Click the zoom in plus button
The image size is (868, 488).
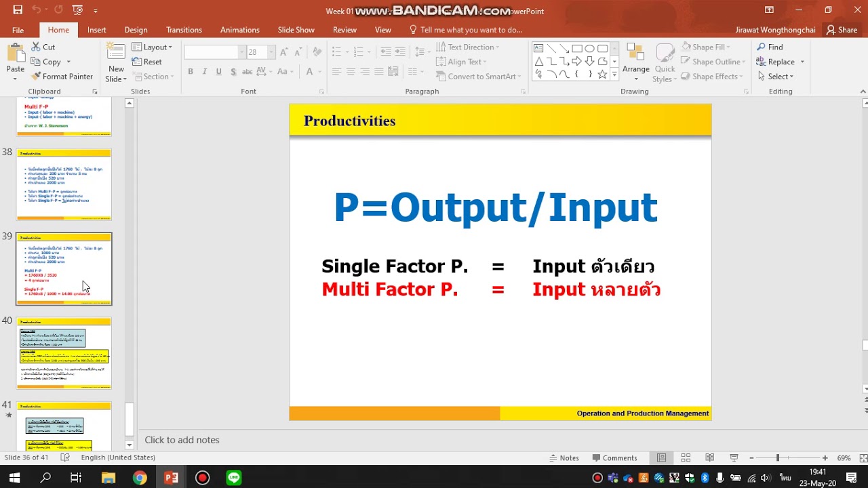click(825, 458)
